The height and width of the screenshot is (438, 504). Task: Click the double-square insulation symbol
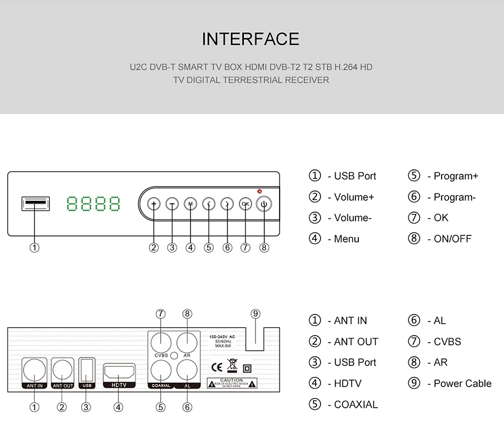[x=247, y=368]
